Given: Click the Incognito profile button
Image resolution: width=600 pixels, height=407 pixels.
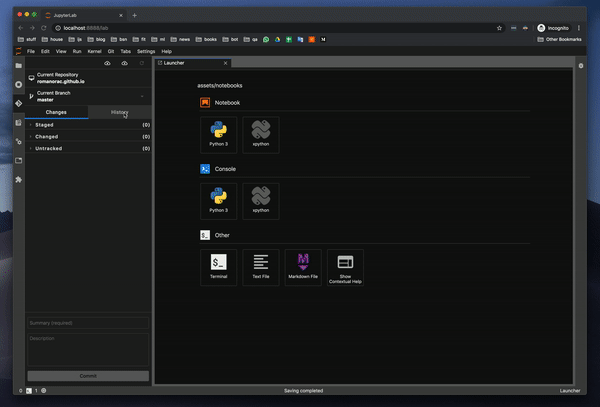Looking at the screenshot, I should tap(553, 28).
